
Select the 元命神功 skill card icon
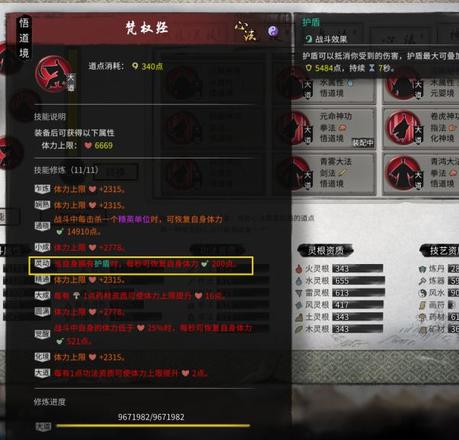(295, 128)
